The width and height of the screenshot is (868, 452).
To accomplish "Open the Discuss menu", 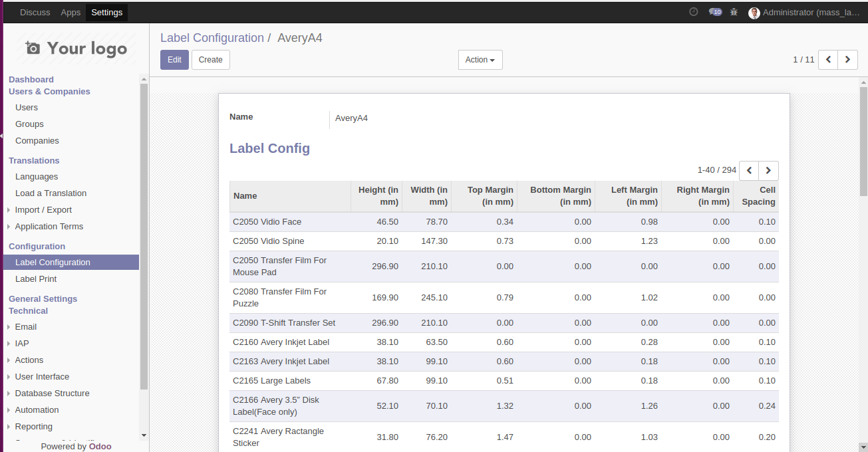I will (x=35, y=13).
